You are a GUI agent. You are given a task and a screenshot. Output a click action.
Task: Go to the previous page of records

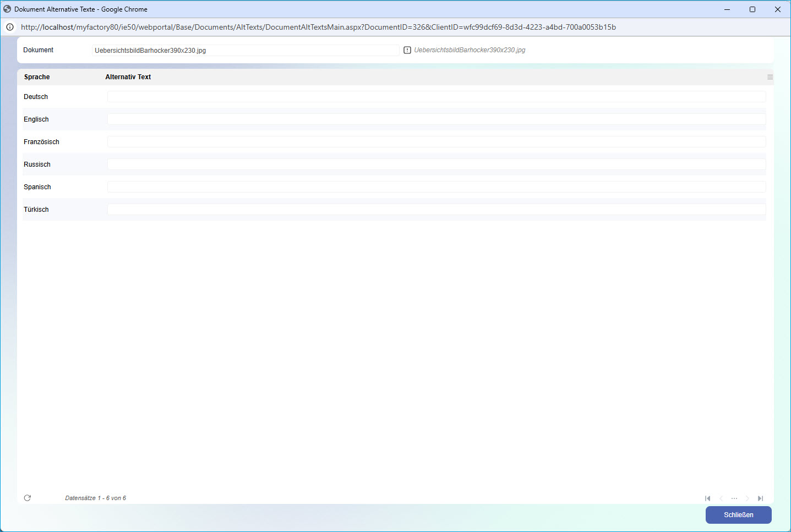pos(721,498)
